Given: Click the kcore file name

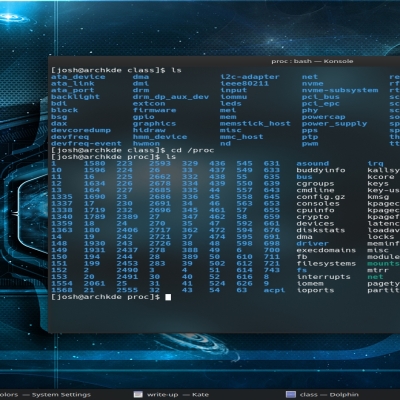Looking at the screenshot, I should point(381,177).
